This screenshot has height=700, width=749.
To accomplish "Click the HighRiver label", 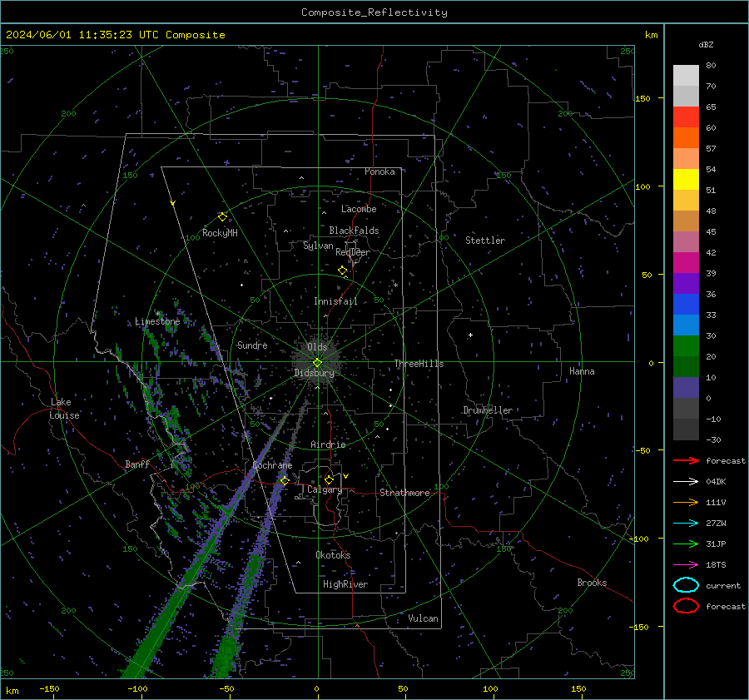I will [345, 584].
